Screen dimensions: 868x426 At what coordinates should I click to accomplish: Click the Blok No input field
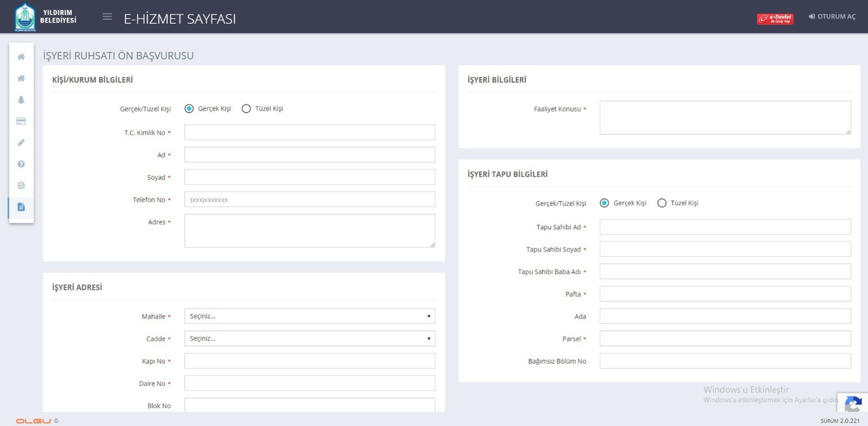click(x=310, y=405)
